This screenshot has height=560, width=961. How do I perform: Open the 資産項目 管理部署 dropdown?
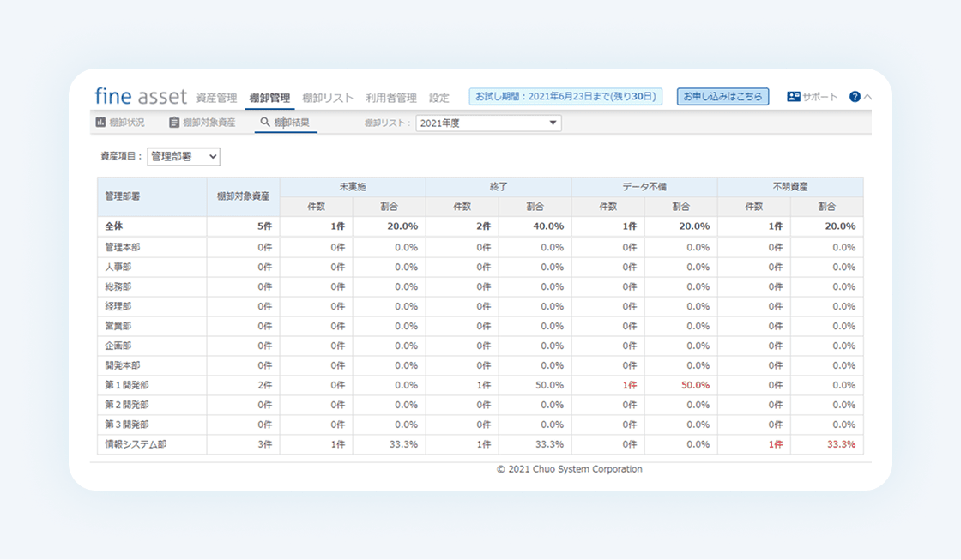(184, 157)
